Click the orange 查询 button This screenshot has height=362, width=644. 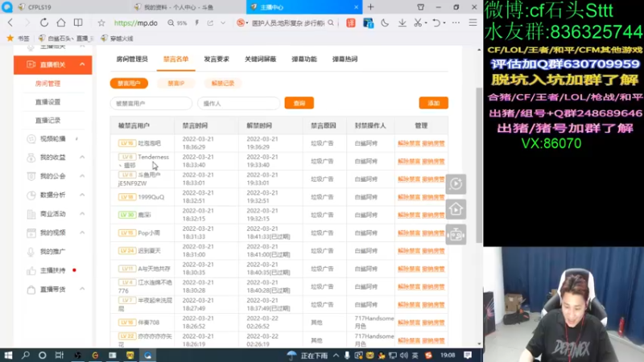(299, 103)
